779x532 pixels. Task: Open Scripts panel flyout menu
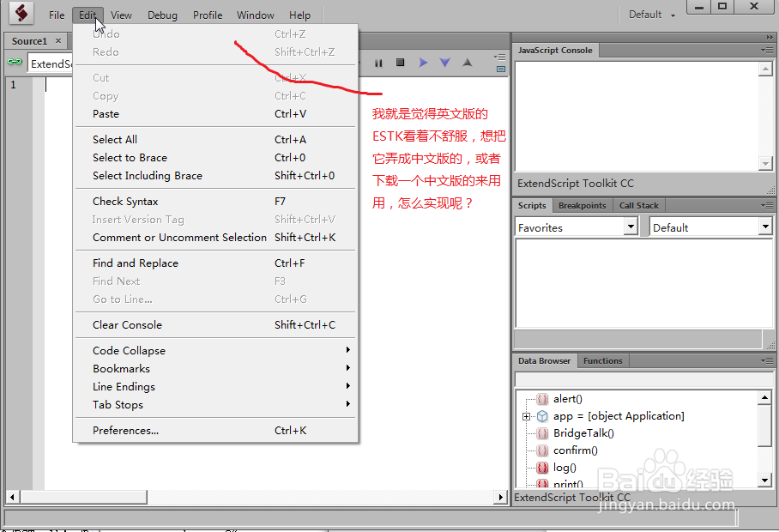coord(767,205)
